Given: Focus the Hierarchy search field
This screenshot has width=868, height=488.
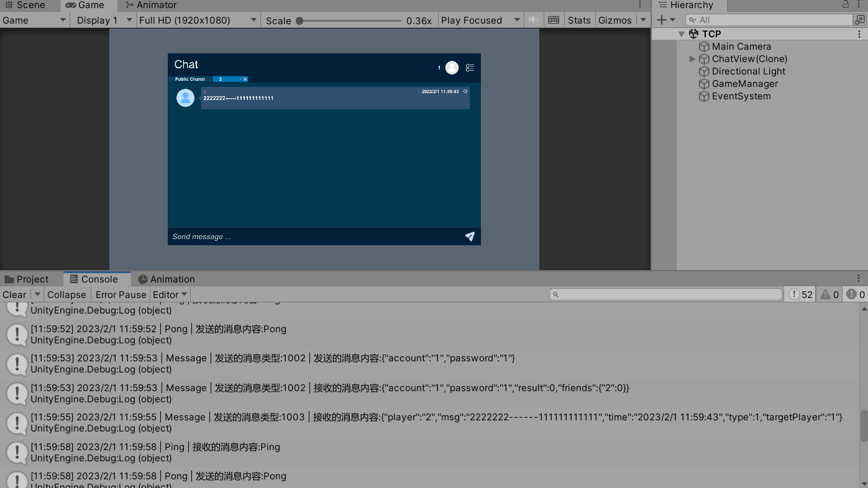Looking at the screenshot, I should [x=769, y=20].
